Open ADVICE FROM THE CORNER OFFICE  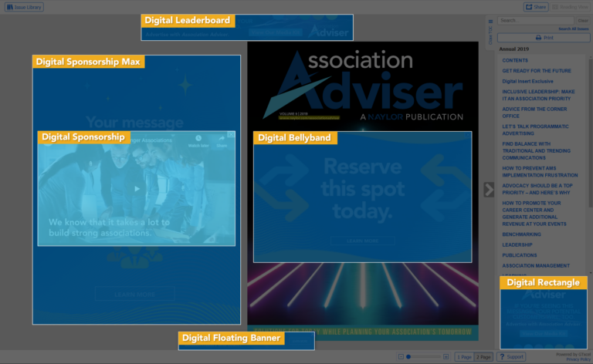click(534, 113)
